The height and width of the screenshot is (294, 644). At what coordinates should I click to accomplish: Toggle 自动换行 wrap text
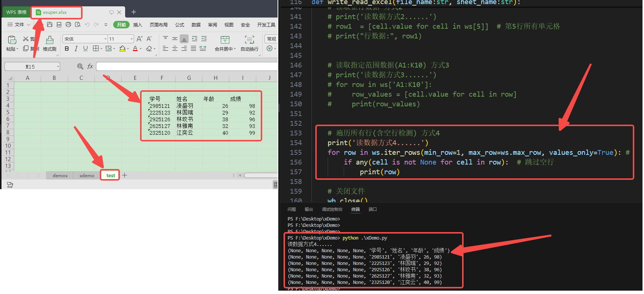click(x=250, y=43)
